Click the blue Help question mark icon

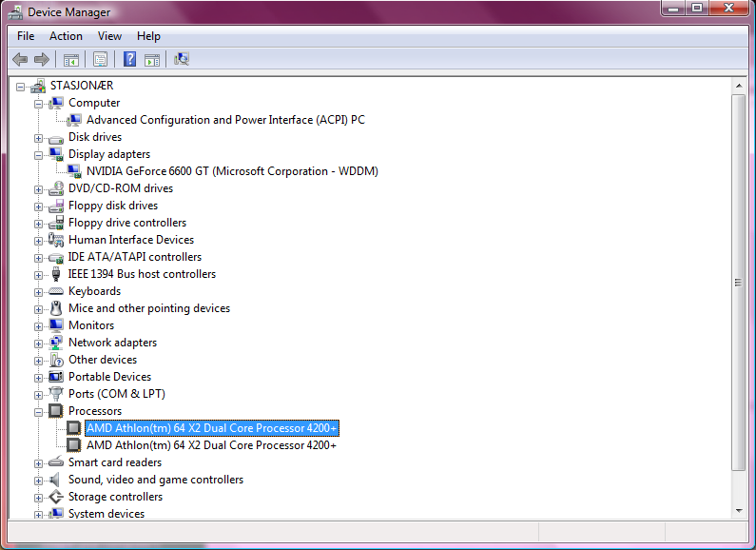[x=129, y=59]
